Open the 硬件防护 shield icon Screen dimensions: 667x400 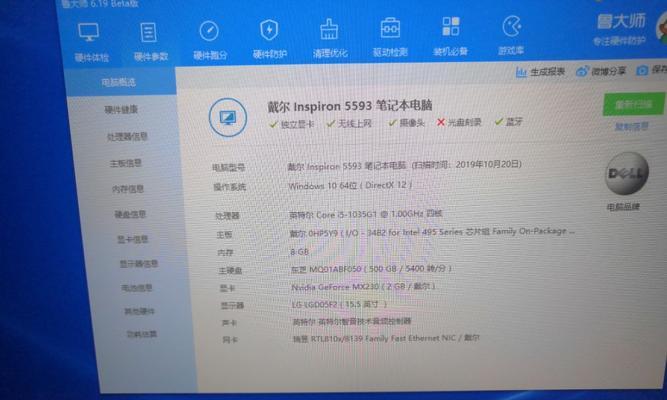tap(269, 30)
